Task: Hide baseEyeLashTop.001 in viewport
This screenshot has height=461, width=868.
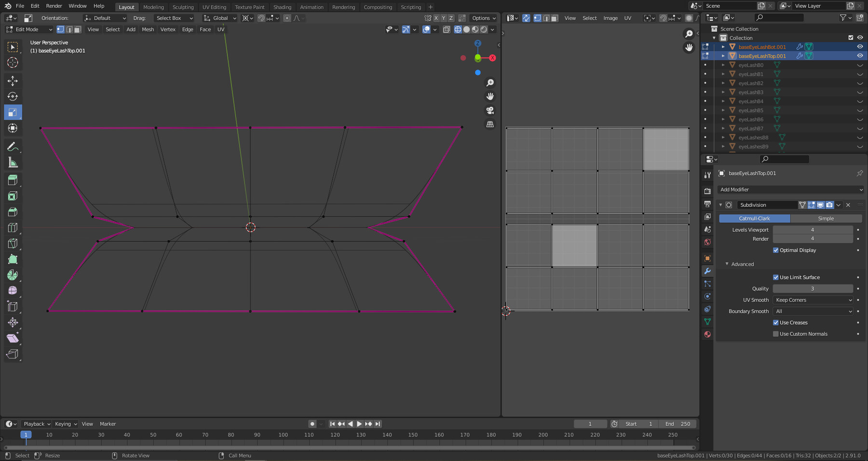Action: tap(860, 56)
